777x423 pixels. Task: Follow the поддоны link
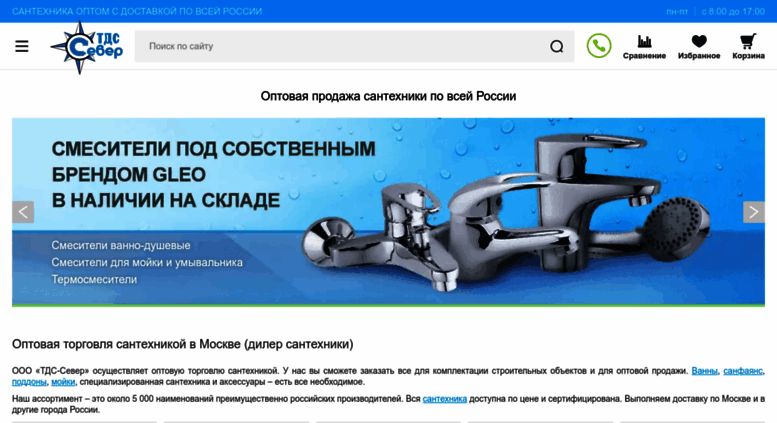[29, 382]
